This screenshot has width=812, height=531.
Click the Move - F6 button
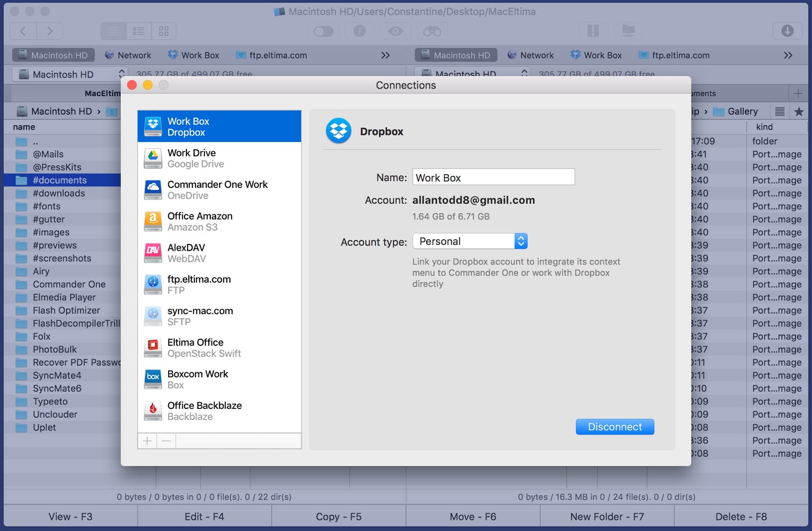click(x=473, y=517)
